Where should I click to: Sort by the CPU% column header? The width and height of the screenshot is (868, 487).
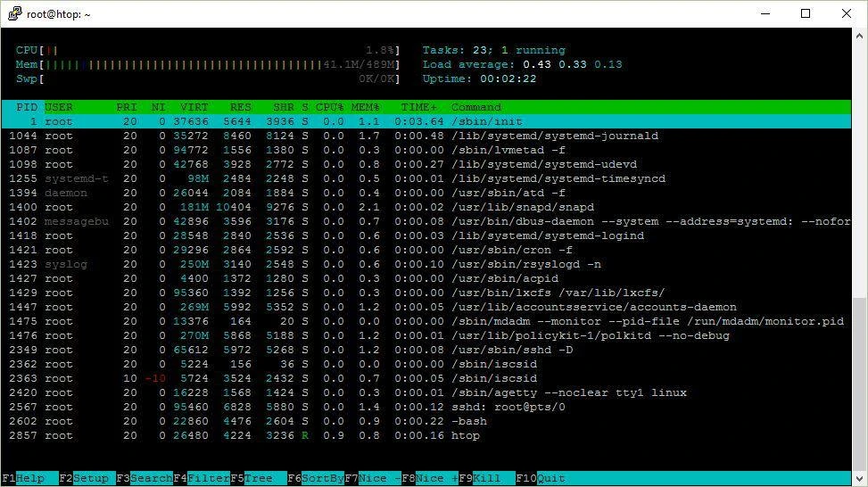click(x=330, y=107)
